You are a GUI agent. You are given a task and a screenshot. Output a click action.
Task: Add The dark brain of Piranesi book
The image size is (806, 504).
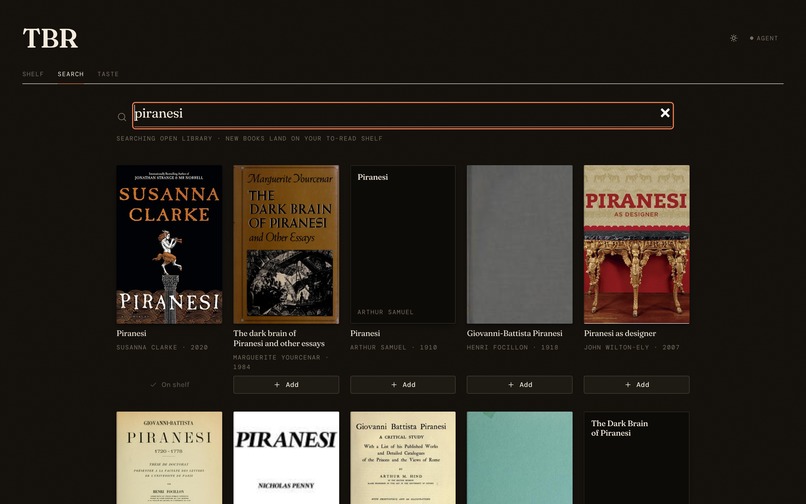[x=286, y=385]
